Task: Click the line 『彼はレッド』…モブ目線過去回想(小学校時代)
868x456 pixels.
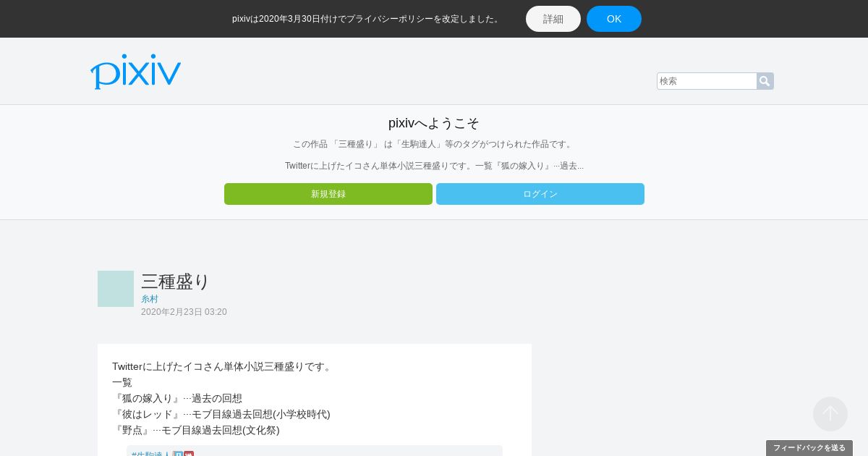Action: (221, 414)
